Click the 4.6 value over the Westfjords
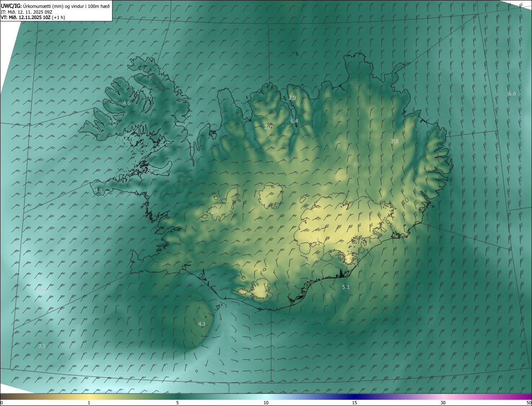The image size is (532, 406). pos(127,103)
